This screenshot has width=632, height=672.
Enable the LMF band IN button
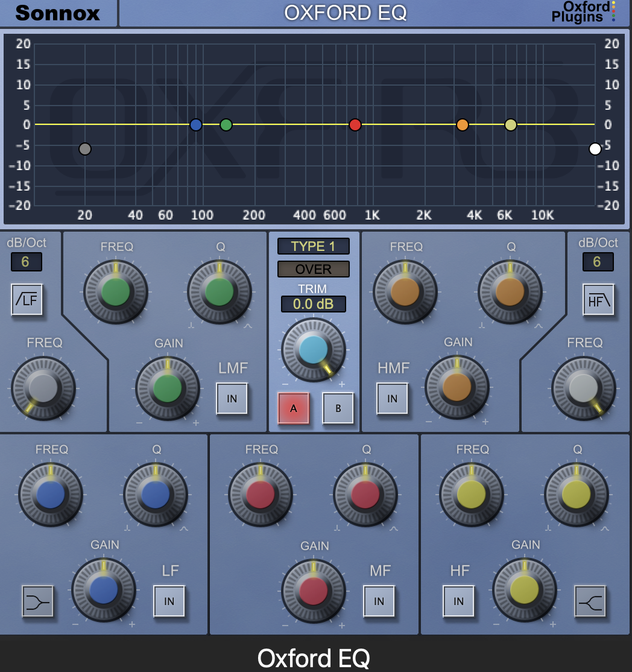click(x=232, y=399)
